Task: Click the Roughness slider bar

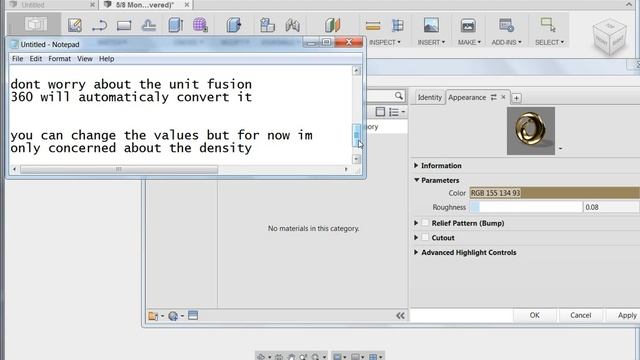Action: coord(526,207)
